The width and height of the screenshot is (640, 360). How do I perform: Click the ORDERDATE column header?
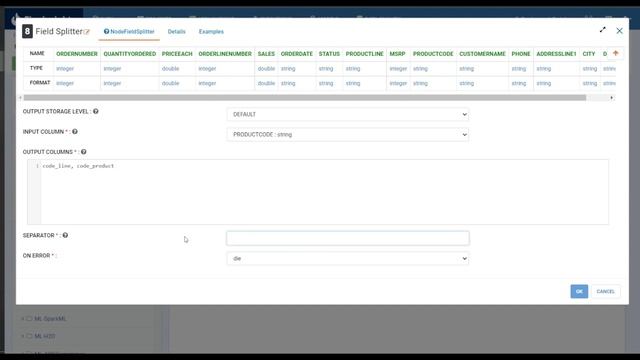(297, 53)
